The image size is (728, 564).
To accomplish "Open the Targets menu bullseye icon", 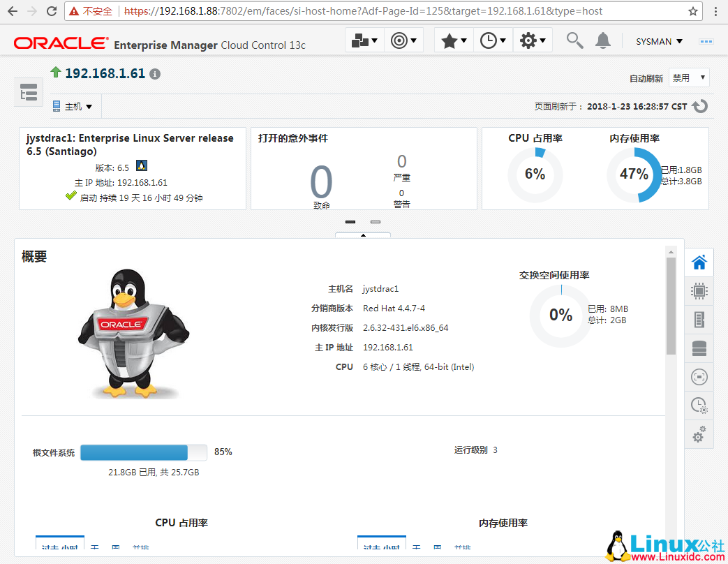I will [x=404, y=40].
